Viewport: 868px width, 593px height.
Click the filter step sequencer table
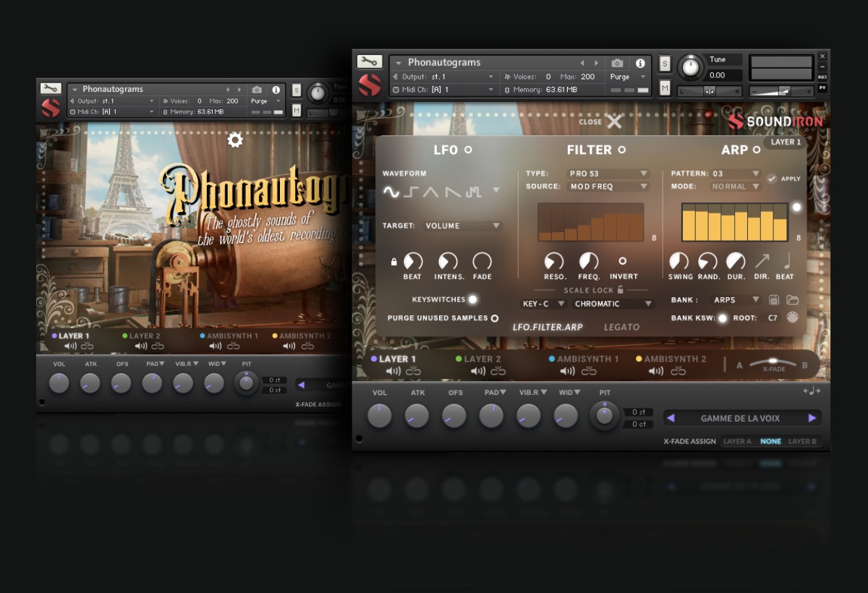(x=591, y=222)
